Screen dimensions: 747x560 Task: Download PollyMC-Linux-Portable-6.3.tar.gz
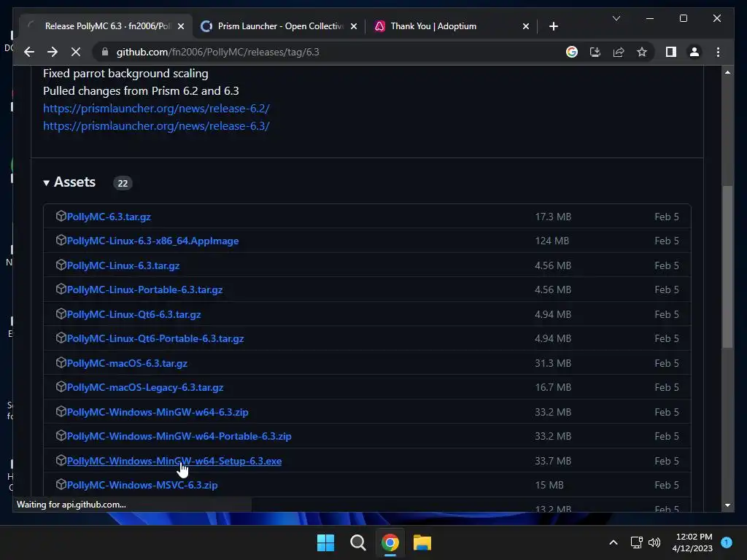point(144,289)
